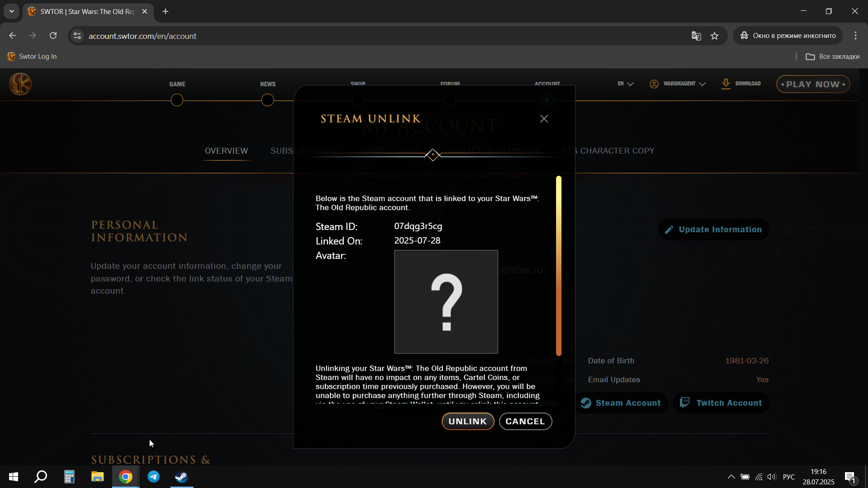The image size is (868, 488).
Task: Close the SWTOR browser tab
Action: tap(145, 11)
